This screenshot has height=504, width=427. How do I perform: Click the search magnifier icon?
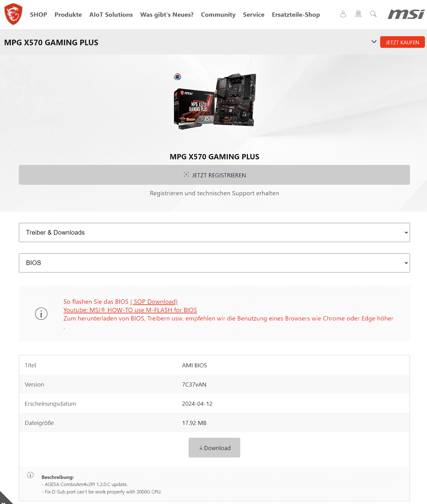click(373, 14)
